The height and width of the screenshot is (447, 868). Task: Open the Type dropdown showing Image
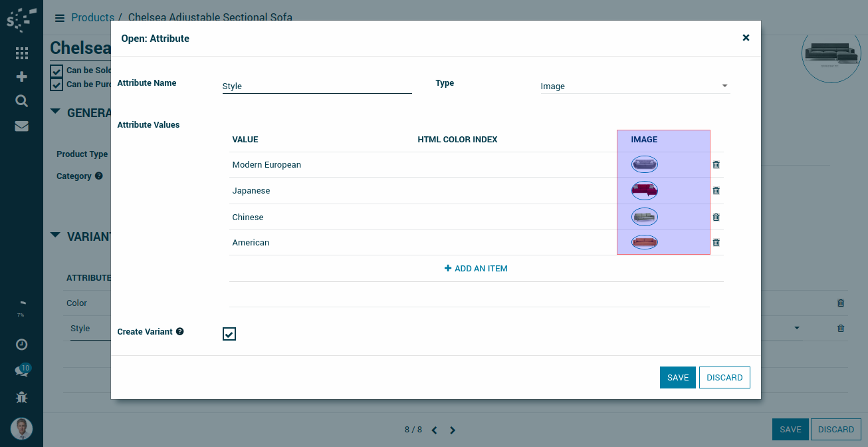635,86
